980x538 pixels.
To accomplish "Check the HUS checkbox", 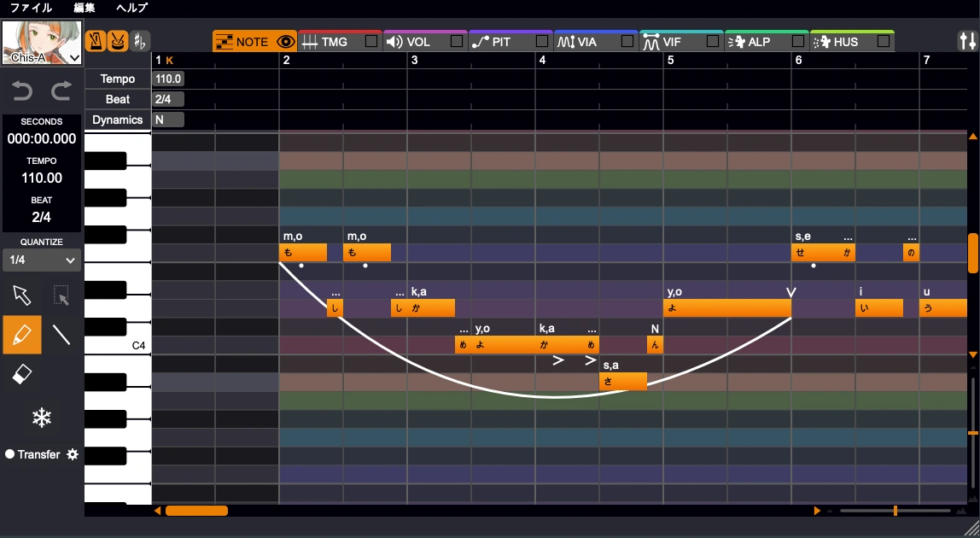I will point(884,41).
